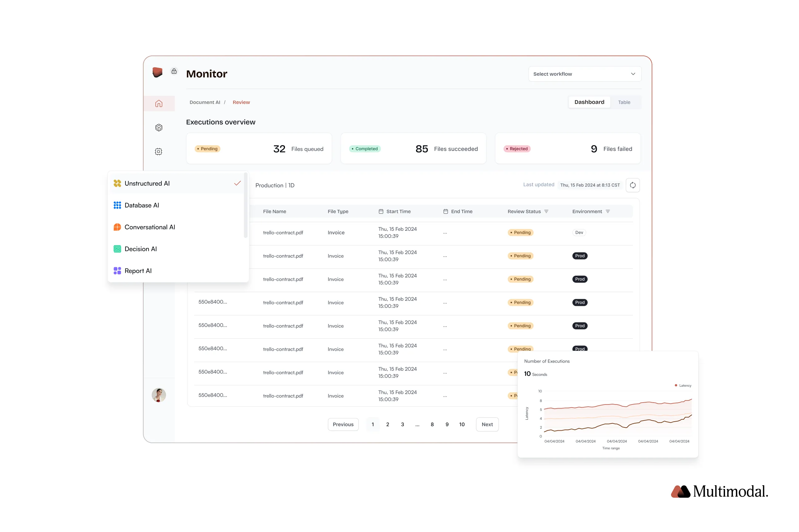This screenshot has width=799, height=532.
Task: Select the cube-shaped workflows sidebar icon
Action: click(159, 128)
